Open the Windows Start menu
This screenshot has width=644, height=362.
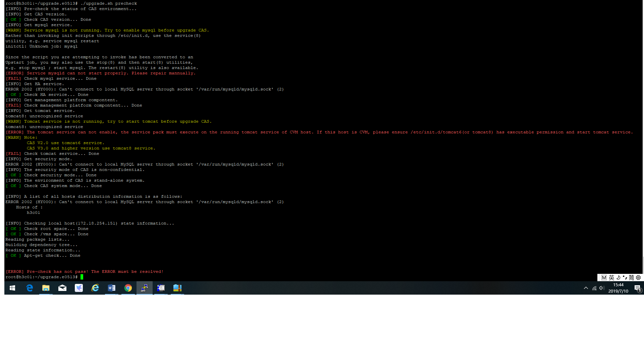click(x=12, y=288)
